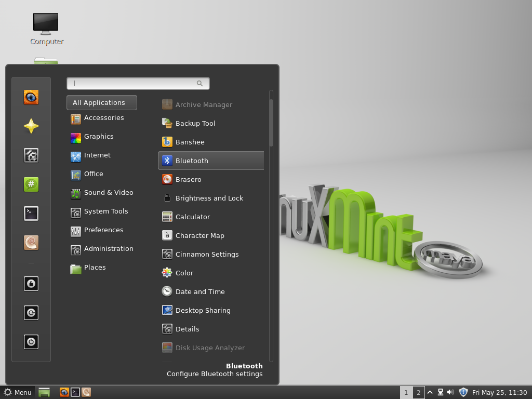Switch to workspace 2

[x=418, y=393]
